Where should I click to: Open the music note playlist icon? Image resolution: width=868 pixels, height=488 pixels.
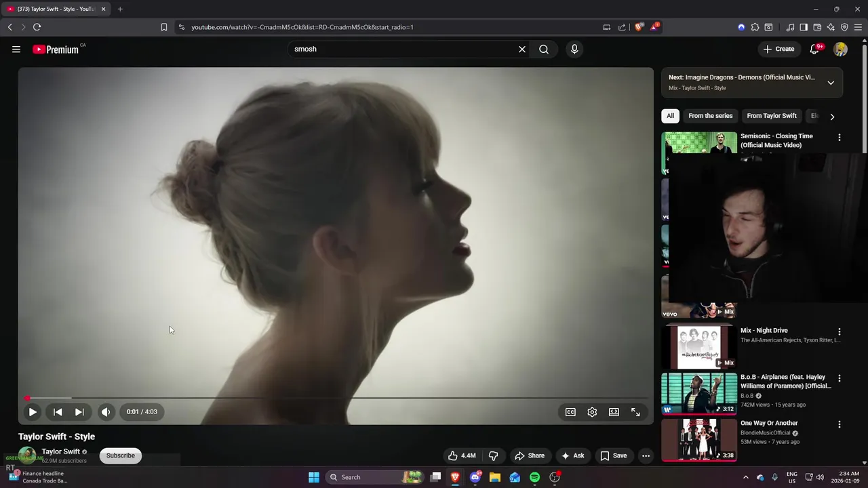[790, 27]
